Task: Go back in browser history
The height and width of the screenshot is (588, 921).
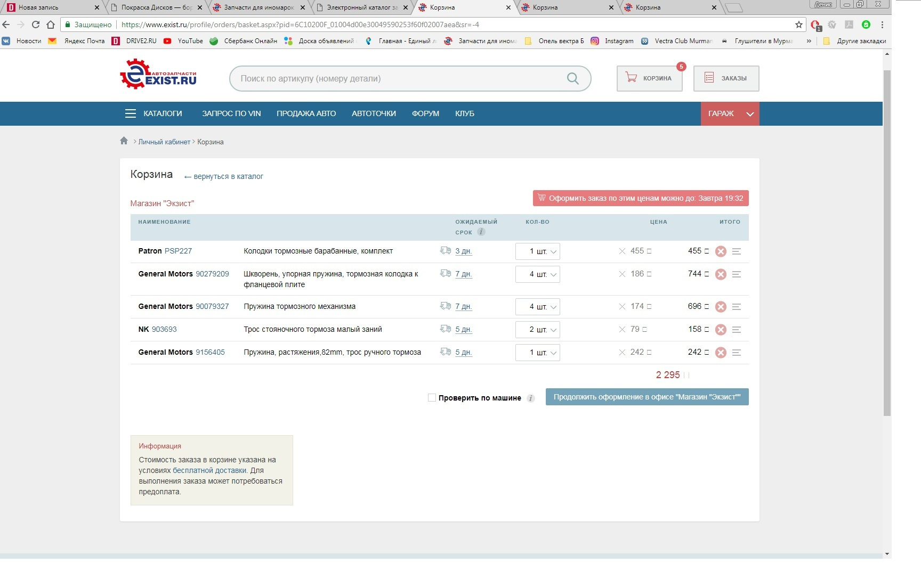Action: point(6,24)
